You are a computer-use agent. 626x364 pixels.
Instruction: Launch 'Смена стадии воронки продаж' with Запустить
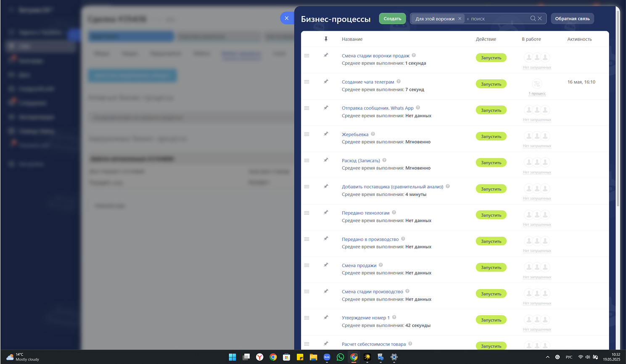click(491, 58)
